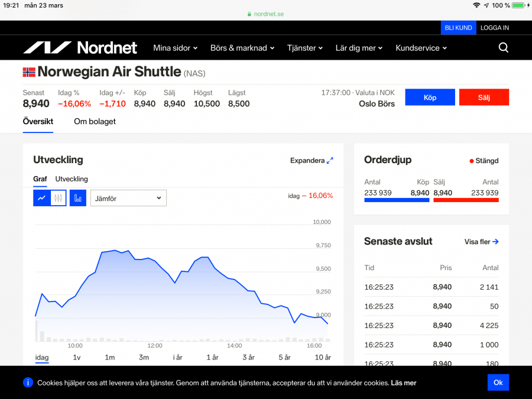Select the 1 år chart period

212,357
